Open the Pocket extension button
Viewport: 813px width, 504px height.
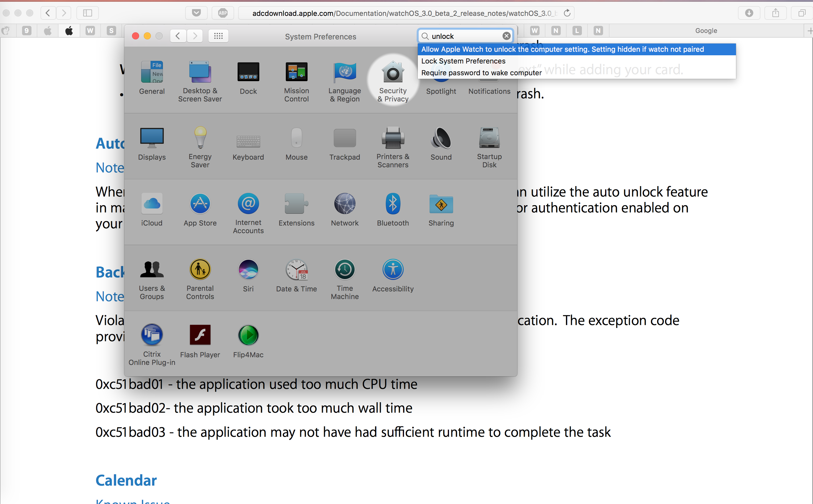[x=196, y=13]
